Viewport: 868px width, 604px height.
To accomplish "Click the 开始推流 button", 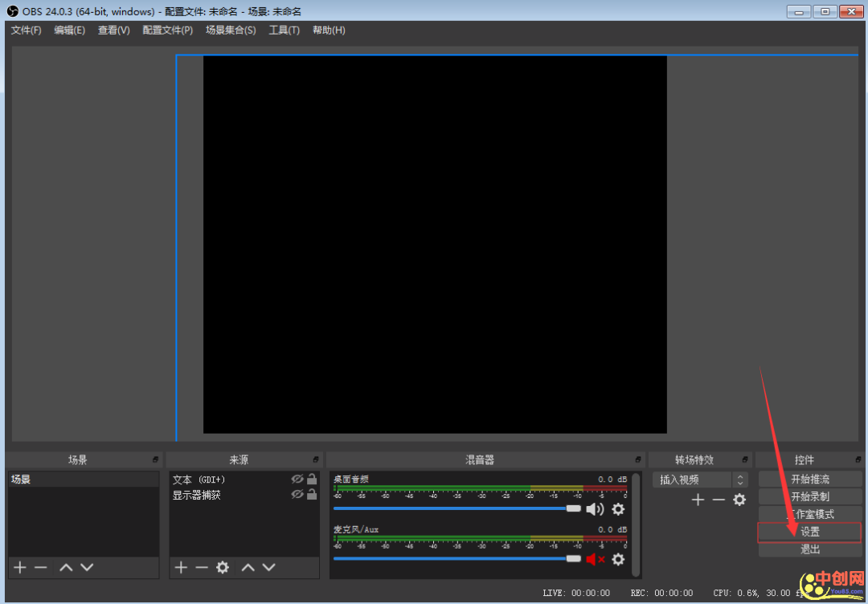I will [809, 480].
